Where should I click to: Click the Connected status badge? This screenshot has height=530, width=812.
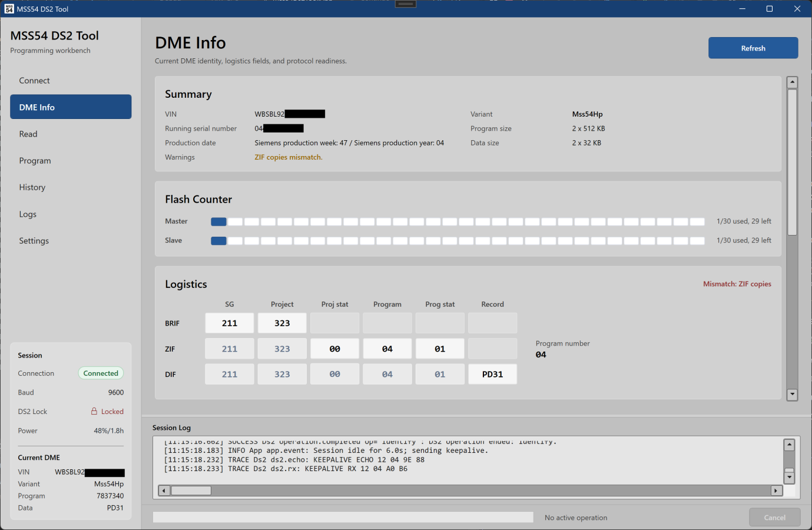pos(101,373)
